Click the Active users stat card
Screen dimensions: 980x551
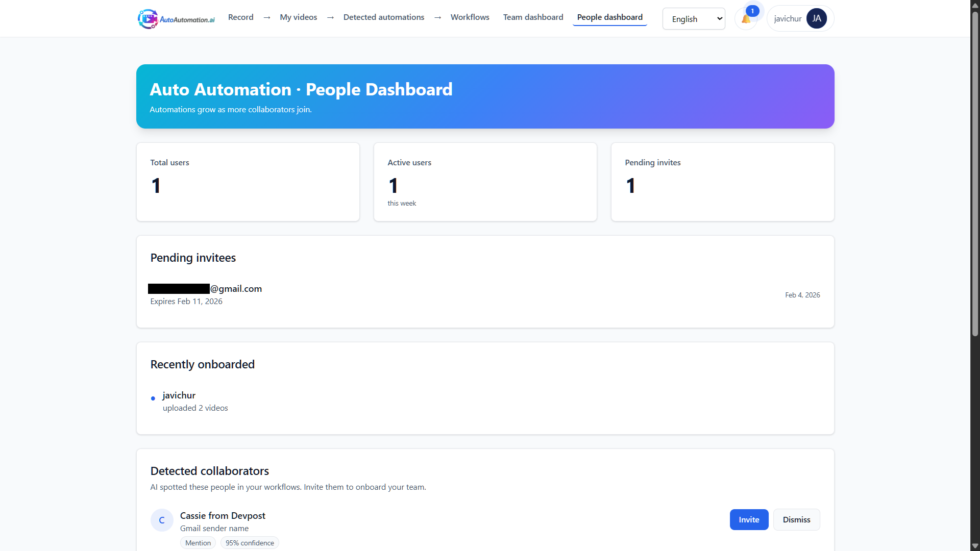pyautogui.click(x=485, y=182)
